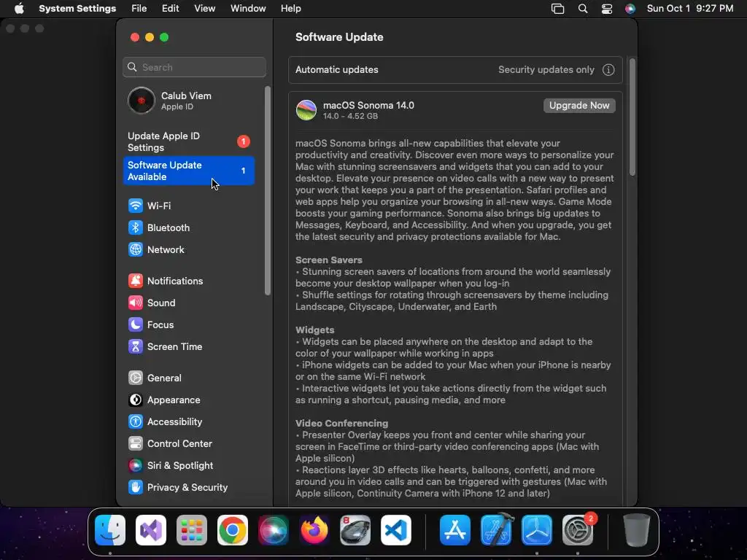This screenshot has width=747, height=560.
Task: Click the macOS Sonoma installer icon
Action: tap(306, 110)
